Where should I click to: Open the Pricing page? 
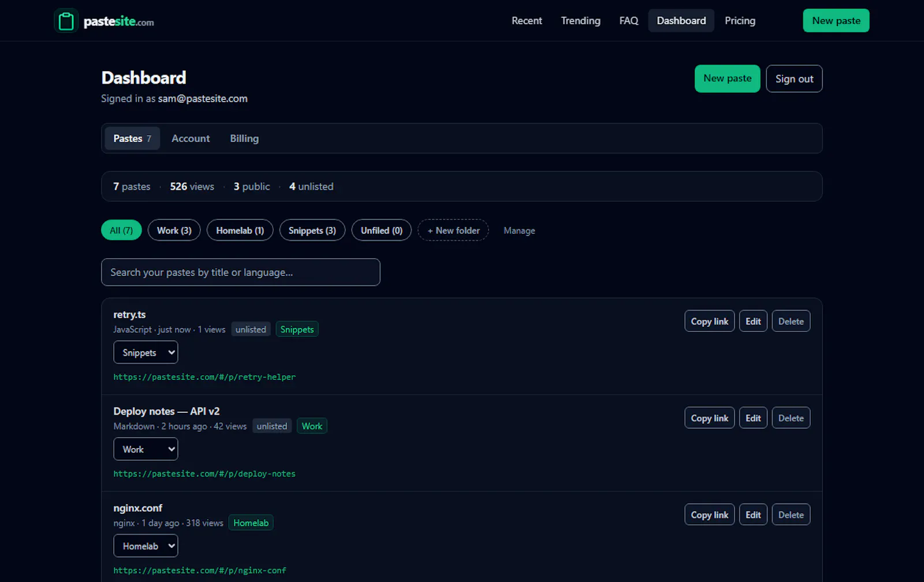tap(740, 21)
